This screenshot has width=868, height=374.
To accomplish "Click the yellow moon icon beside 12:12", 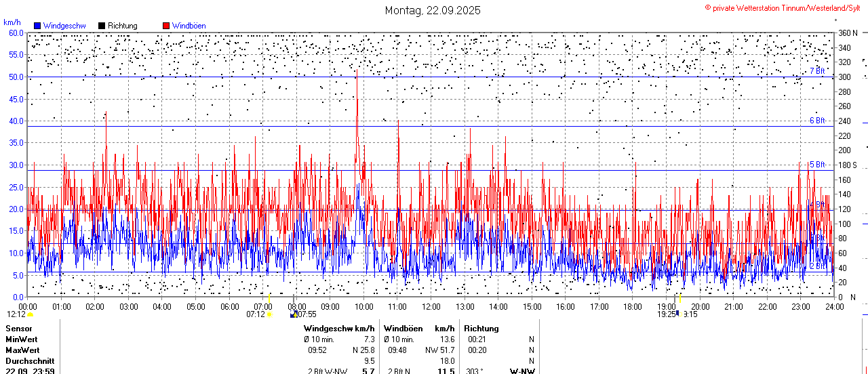I will coord(30,314).
